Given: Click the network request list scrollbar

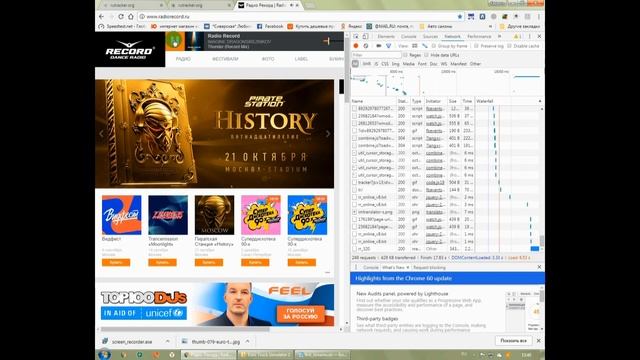Looking at the screenshot, I should (542, 240).
